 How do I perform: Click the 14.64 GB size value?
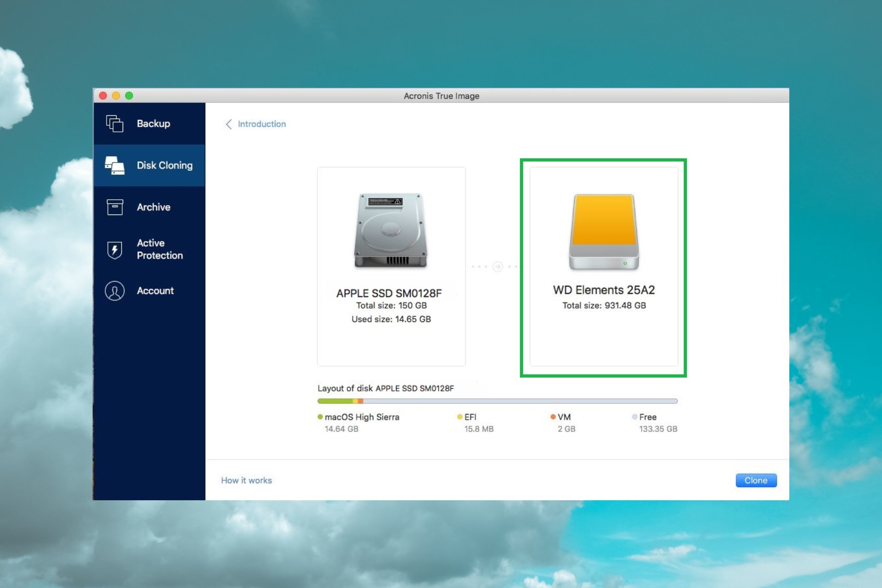[x=341, y=429]
